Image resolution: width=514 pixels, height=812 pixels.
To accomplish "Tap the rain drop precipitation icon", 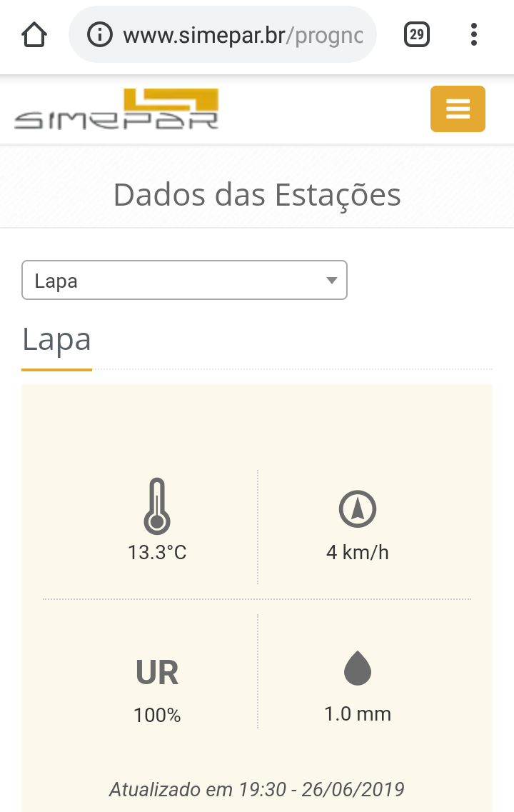I will [358, 668].
